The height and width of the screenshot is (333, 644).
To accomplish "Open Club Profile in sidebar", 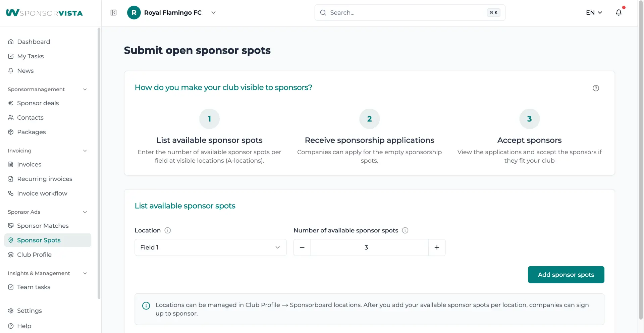I will (x=34, y=255).
